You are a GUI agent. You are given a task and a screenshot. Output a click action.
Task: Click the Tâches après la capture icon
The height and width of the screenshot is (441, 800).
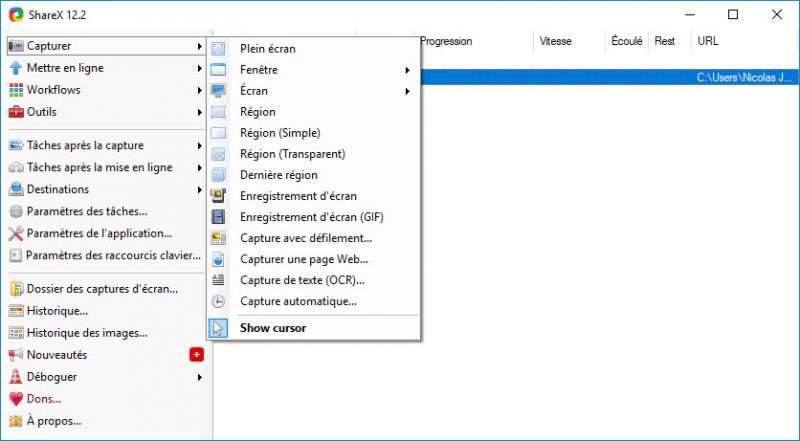pyautogui.click(x=16, y=145)
